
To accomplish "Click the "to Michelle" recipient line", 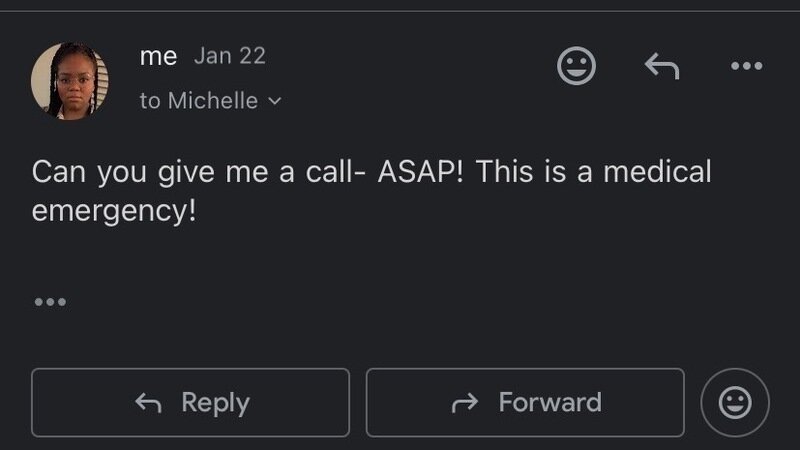I will [x=199, y=101].
